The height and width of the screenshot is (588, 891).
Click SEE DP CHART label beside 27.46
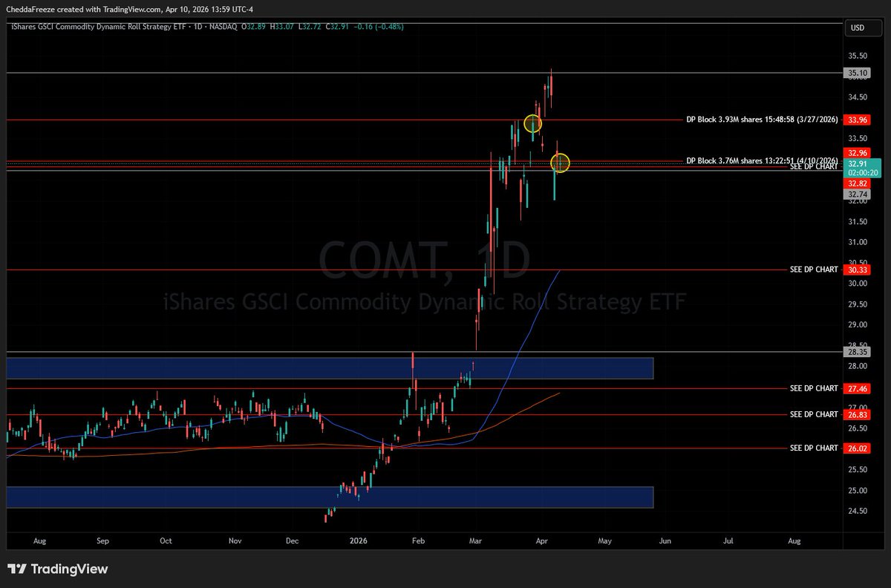pos(814,388)
